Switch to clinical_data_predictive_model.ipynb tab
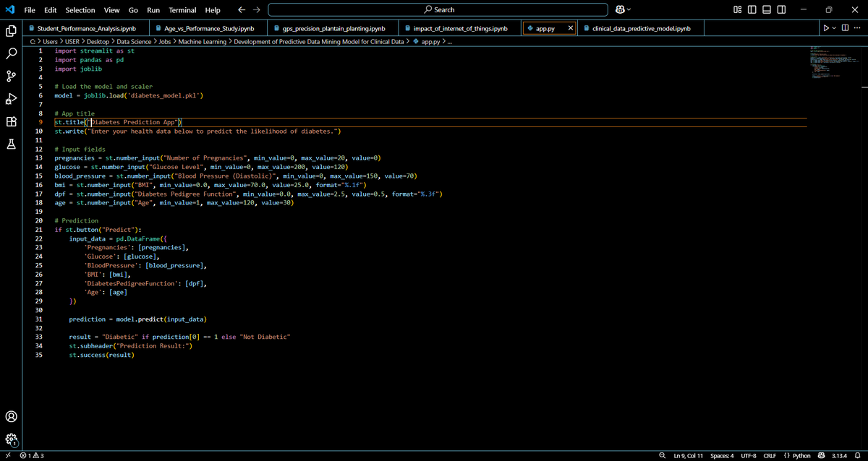Viewport: 868px width, 461px height. coord(640,28)
